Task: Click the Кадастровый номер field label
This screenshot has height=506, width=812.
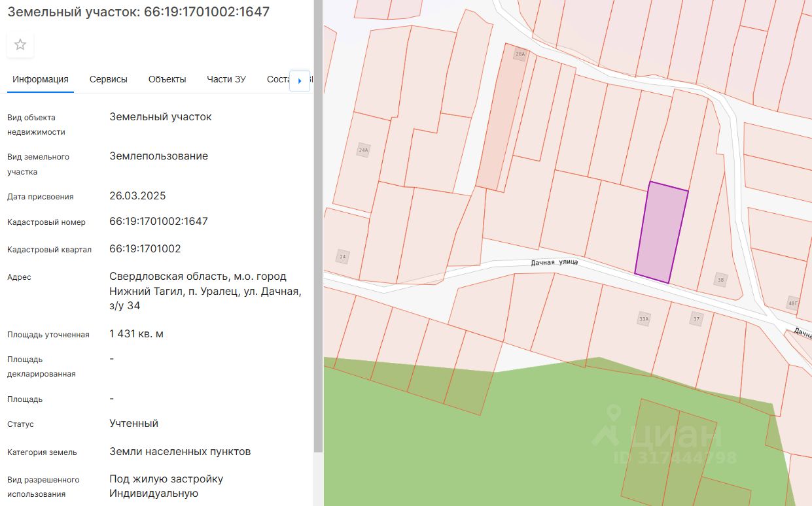Action: click(x=46, y=222)
